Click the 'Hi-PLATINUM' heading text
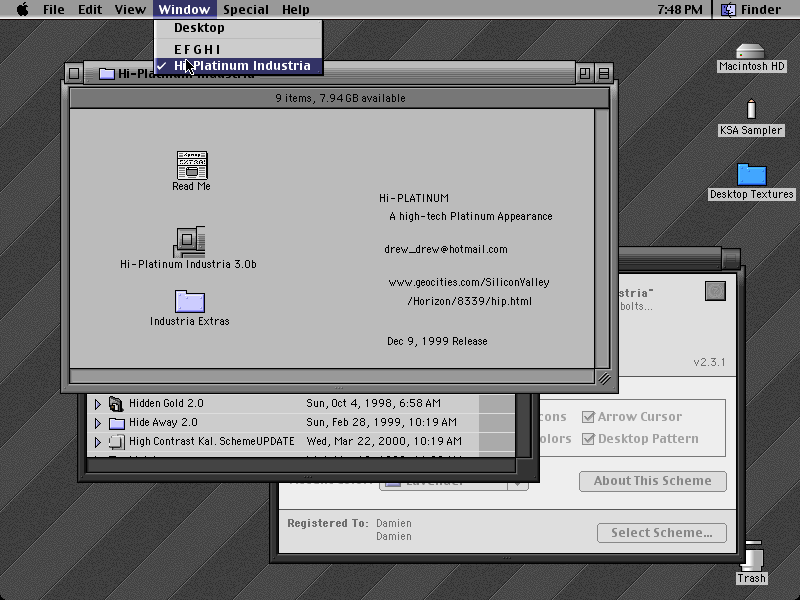Viewport: 800px width, 600px height. click(x=414, y=198)
